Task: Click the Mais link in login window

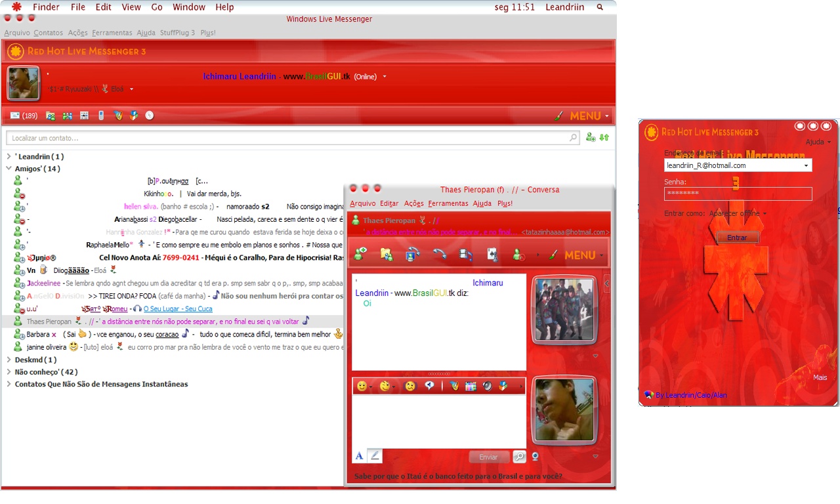Action: coord(820,377)
